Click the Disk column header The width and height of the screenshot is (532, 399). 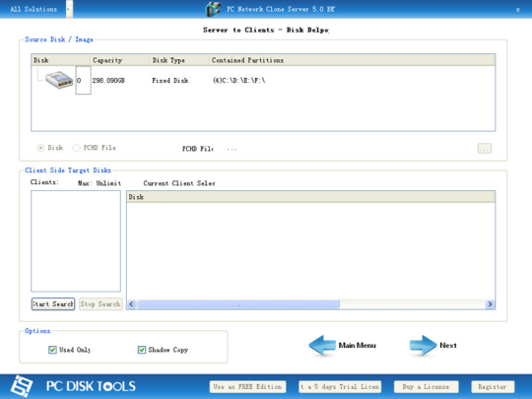tap(60, 60)
